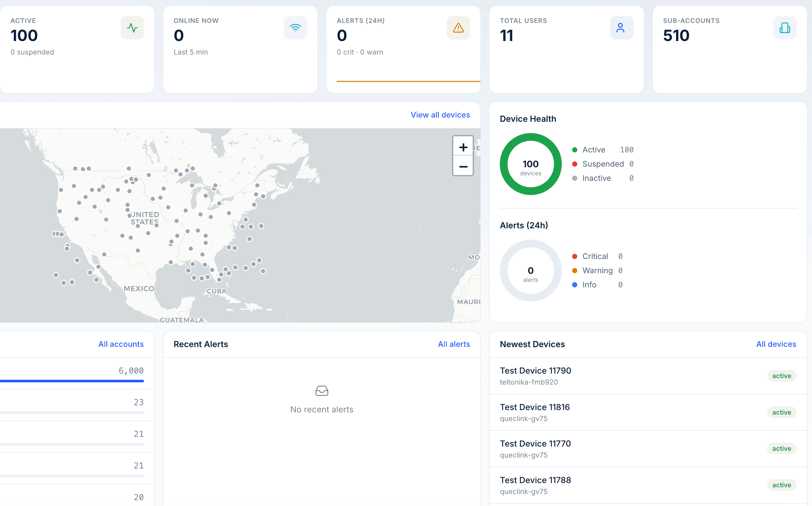Screen dimensions: 812x506
Task: Click the active badge for Test Device 11790
Action: tap(781, 376)
